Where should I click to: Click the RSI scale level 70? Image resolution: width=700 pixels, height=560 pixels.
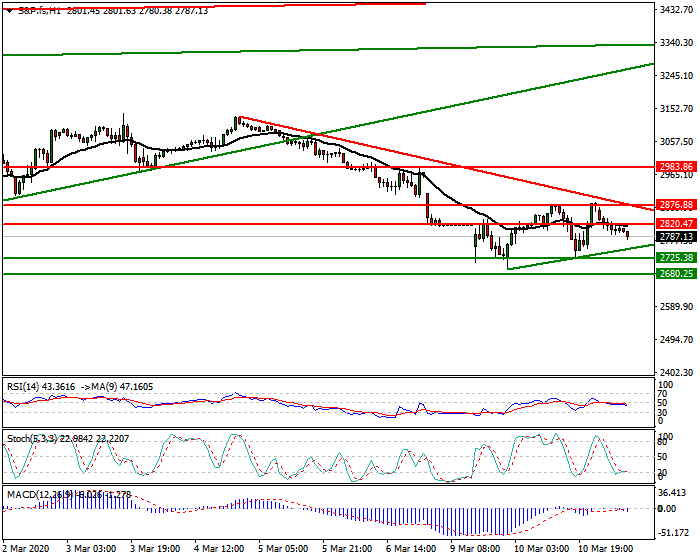click(663, 394)
